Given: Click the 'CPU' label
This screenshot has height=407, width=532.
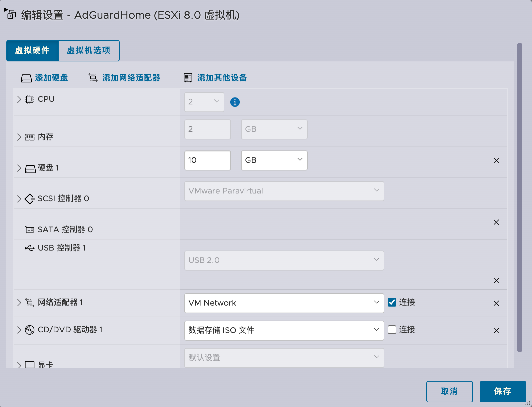Looking at the screenshot, I should [46, 99].
